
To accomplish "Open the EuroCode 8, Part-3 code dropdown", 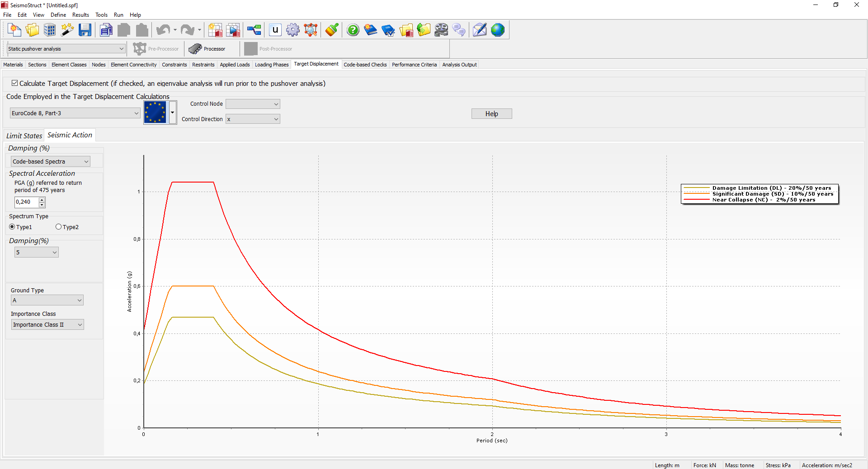I will point(75,113).
